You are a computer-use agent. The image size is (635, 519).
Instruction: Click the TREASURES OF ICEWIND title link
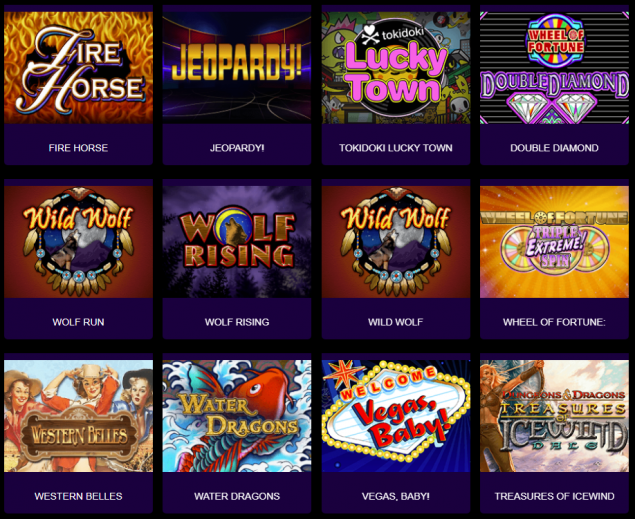[x=554, y=496]
